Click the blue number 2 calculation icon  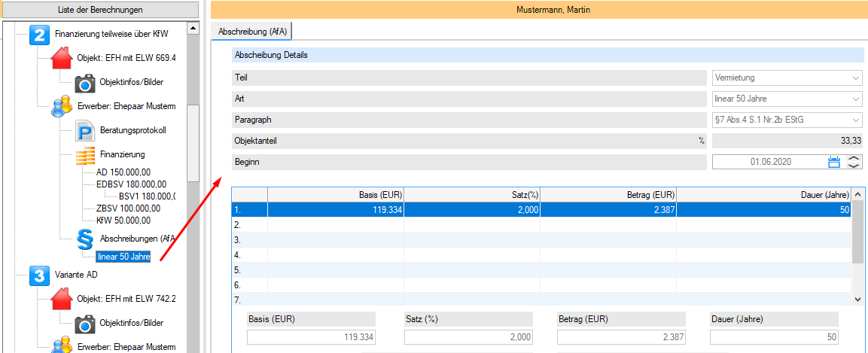40,34
